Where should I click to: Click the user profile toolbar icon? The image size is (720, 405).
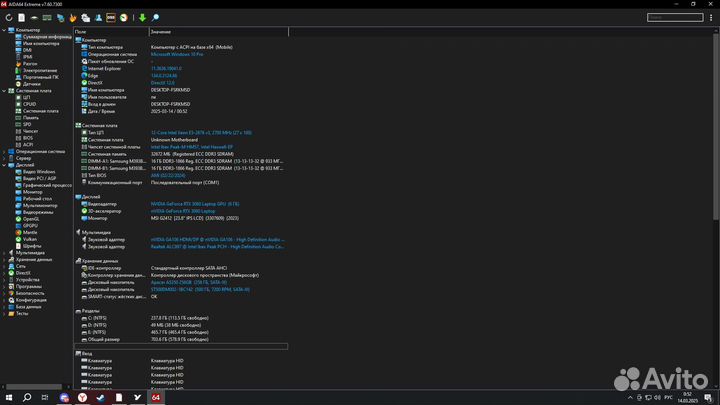98,17
